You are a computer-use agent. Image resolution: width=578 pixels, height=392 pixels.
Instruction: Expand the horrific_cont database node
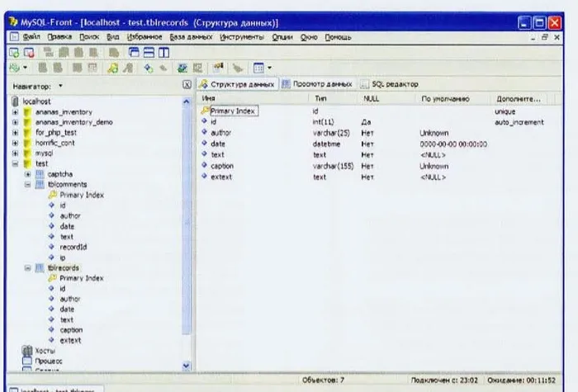coord(15,143)
